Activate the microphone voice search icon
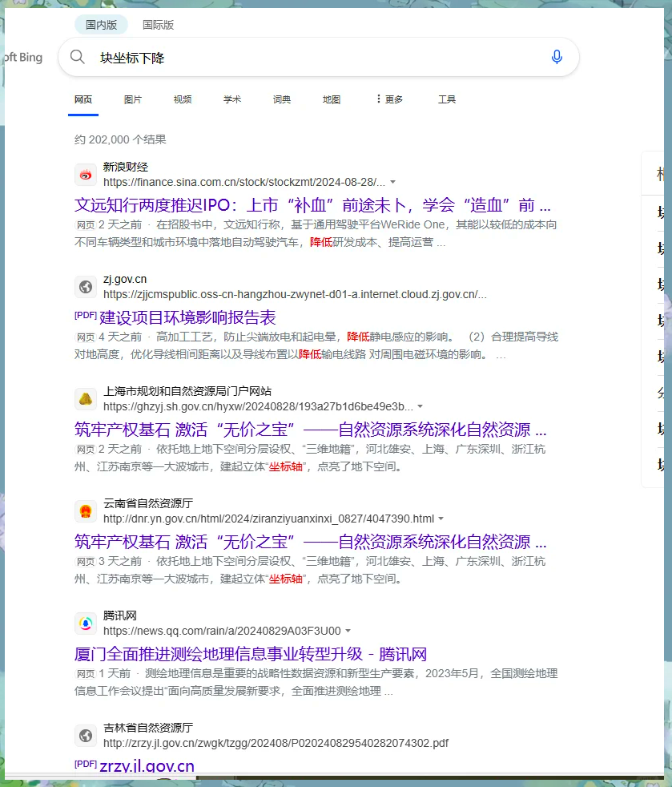The height and width of the screenshot is (787, 672). (557, 57)
